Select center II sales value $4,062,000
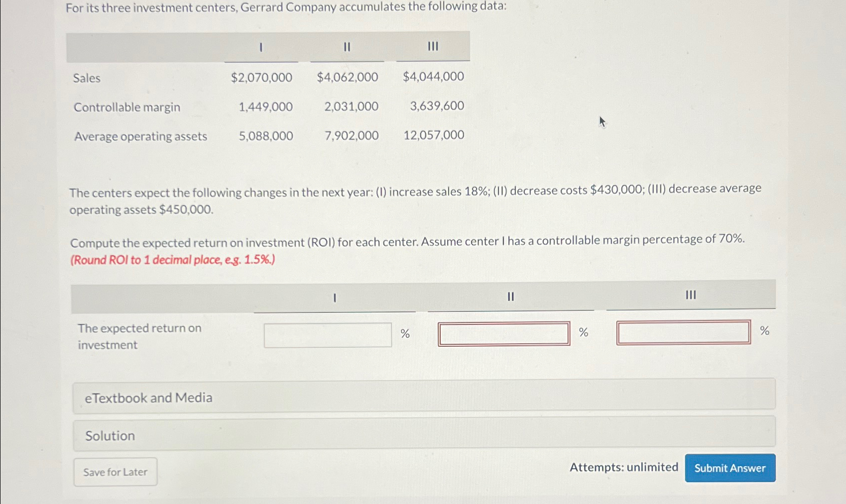Viewport: 846px width, 504px height. [x=348, y=77]
